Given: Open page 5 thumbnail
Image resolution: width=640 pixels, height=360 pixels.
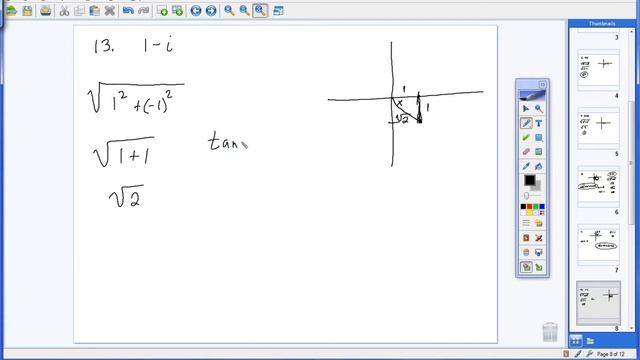Looking at the screenshot, I should coord(598,129).
